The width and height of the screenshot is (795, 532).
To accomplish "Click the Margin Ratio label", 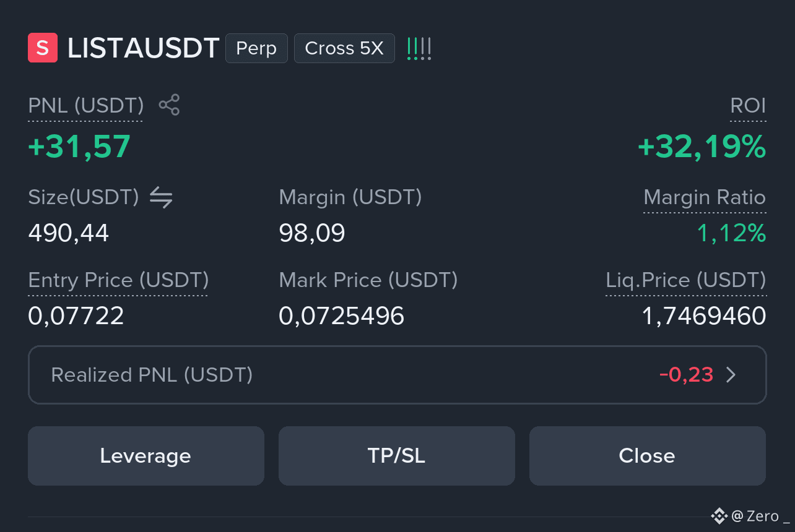I will [x=705, y=197].
